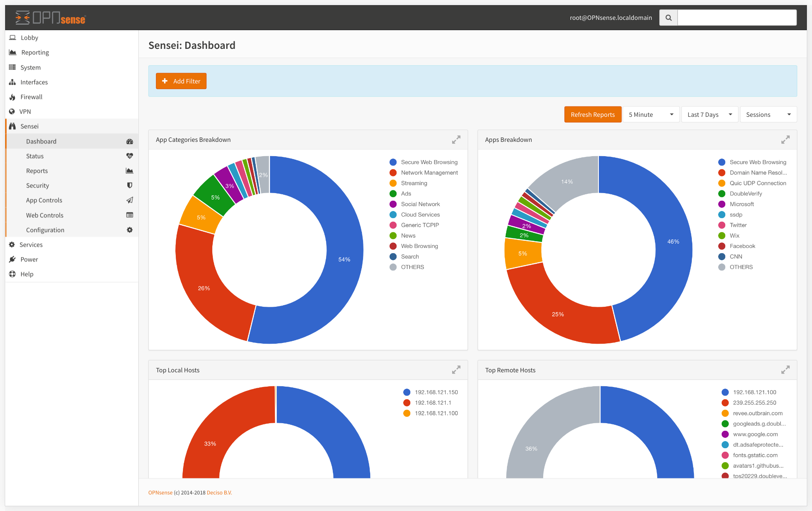This screenshot has width=812, height=511.
Task: Click the Configuration gear icon
Action: click(x=130, y=230)
